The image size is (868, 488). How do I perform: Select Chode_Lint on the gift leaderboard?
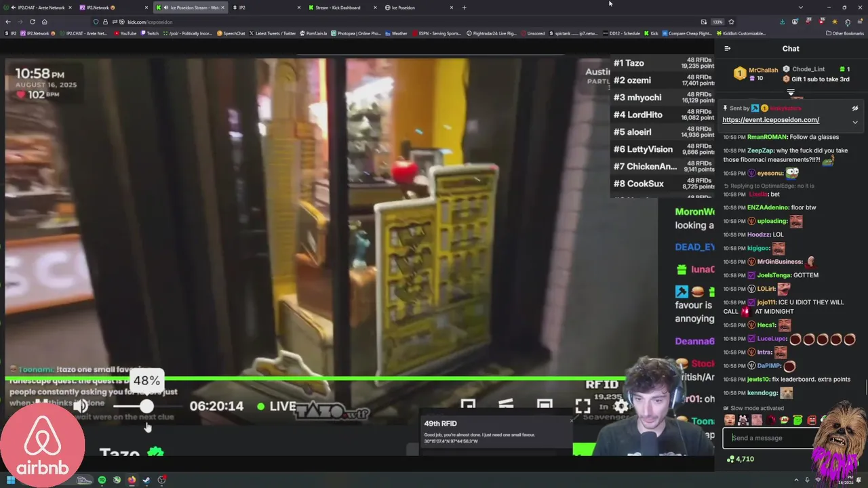pos(808,69)
